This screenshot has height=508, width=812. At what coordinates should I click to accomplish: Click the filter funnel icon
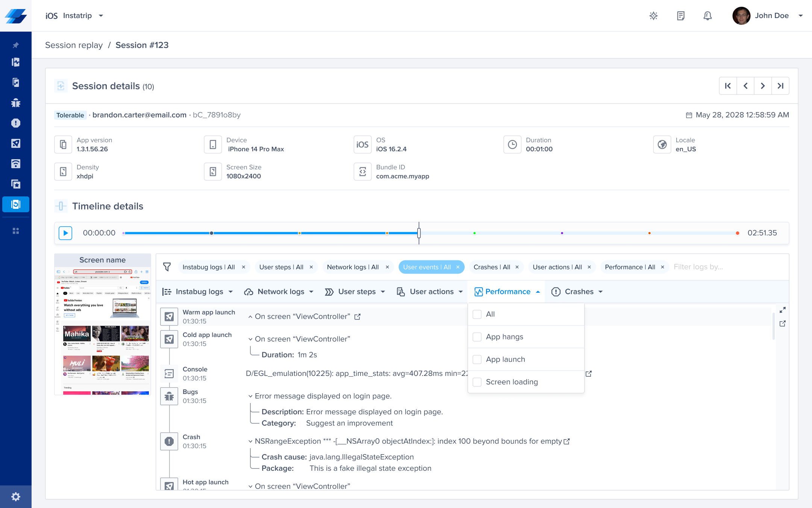(167, 267)
